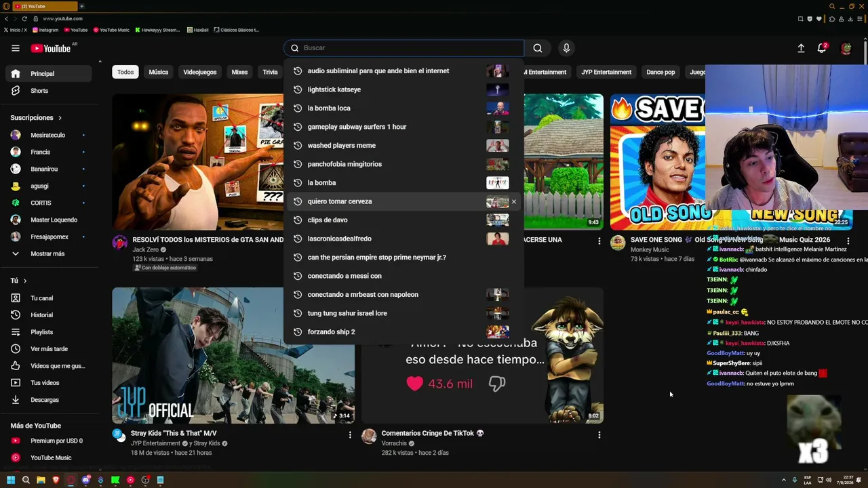Open the clock and date in the taskbar
868x488 pixels.
pos(845,481)
